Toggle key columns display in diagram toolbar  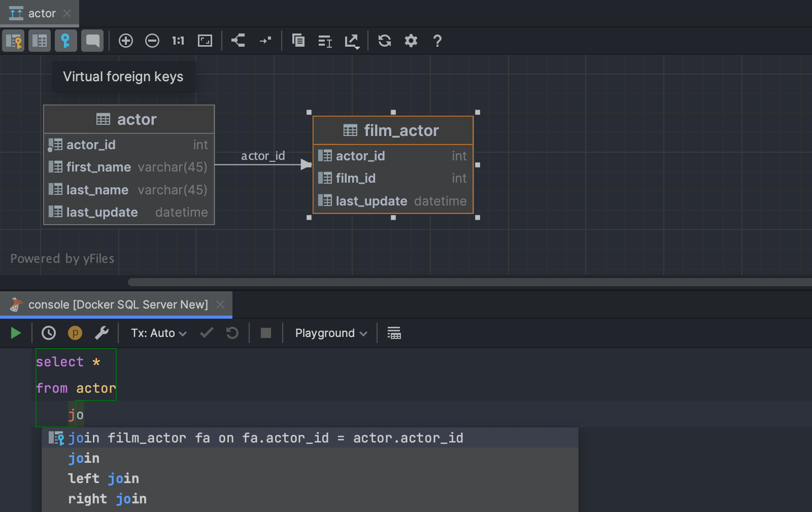(x=14, y=41)
